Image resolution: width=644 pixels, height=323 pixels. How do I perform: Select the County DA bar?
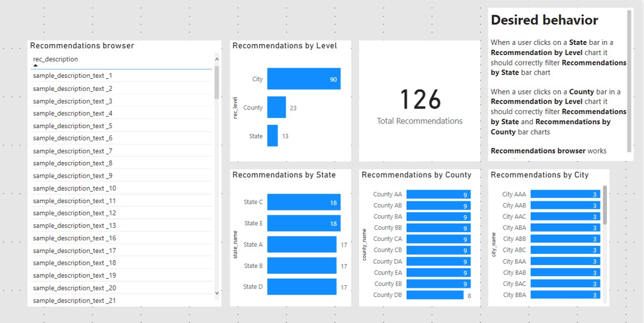point(439,261)
